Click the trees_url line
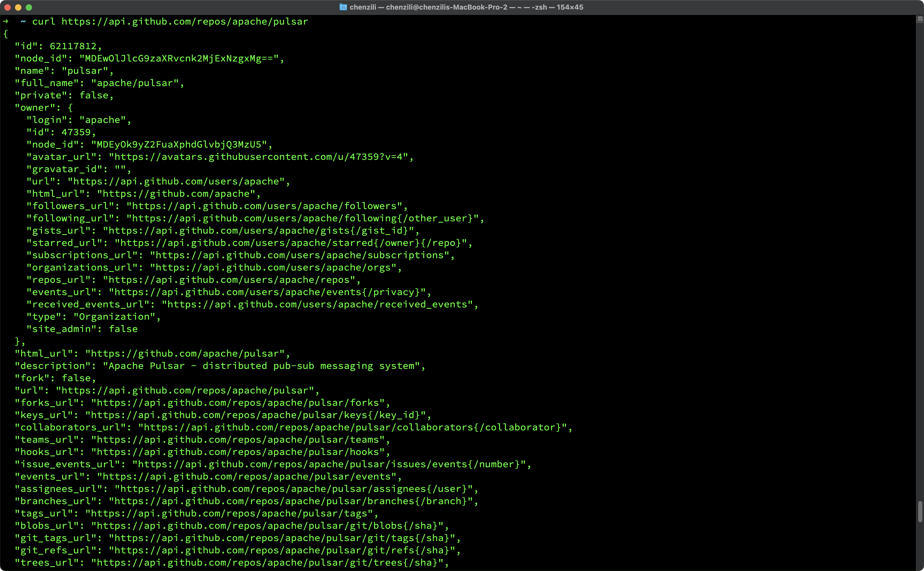Screen dimensions: 924x571 coord(232,563)
